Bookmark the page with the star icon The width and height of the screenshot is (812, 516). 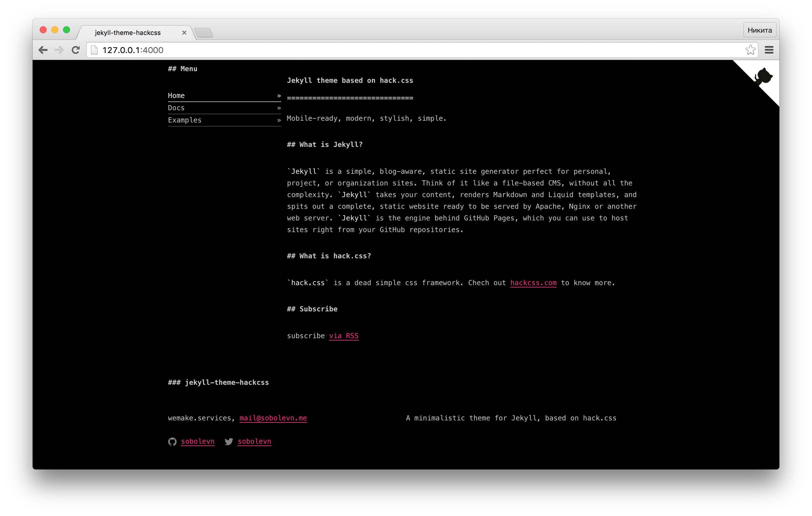(750, 50)
